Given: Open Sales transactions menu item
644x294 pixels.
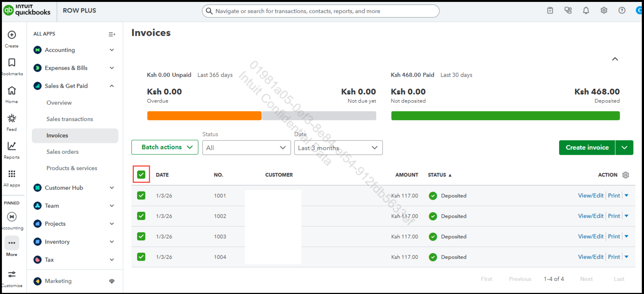Looking at the screenshot, I should 70,119.
